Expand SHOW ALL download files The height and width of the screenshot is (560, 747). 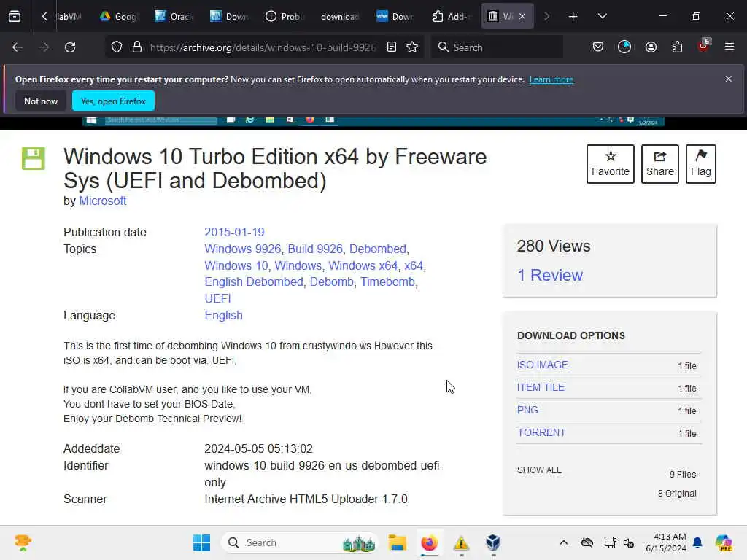[539, 470]
